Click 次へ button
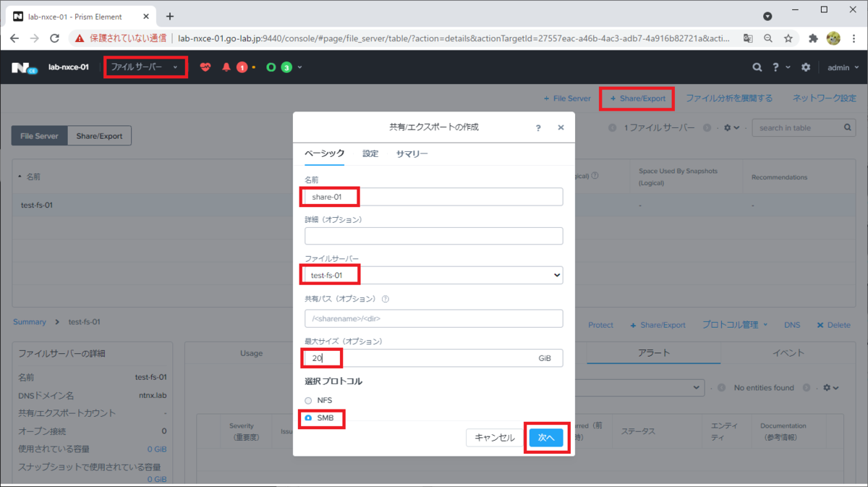 pos(546,437)
